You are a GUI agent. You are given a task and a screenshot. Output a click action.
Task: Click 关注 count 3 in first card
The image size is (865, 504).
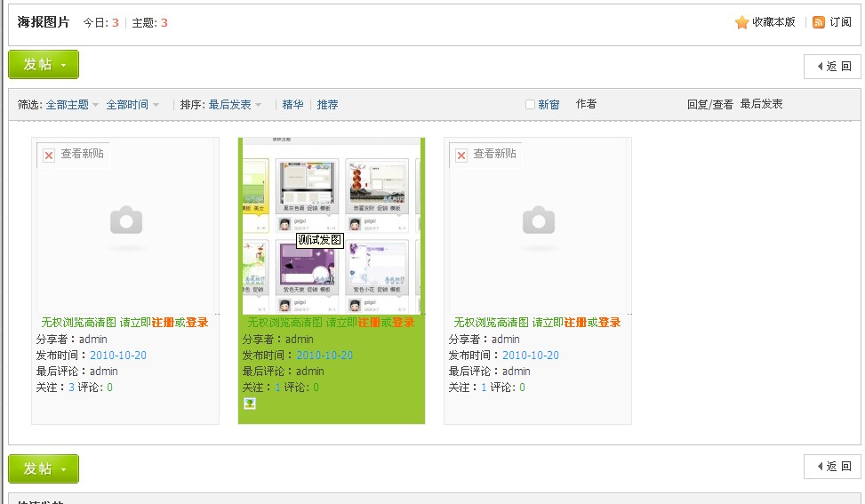(x=71, y=388)
